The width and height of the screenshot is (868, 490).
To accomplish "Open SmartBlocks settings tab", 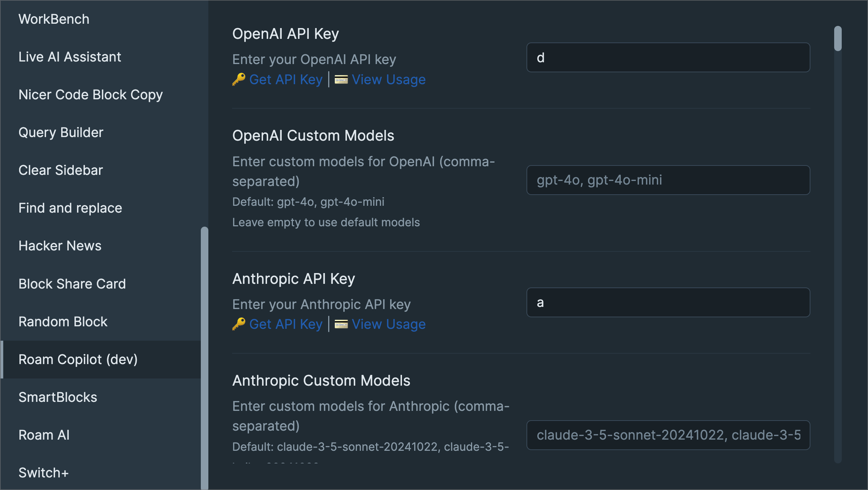I will (x=58, y=397).
